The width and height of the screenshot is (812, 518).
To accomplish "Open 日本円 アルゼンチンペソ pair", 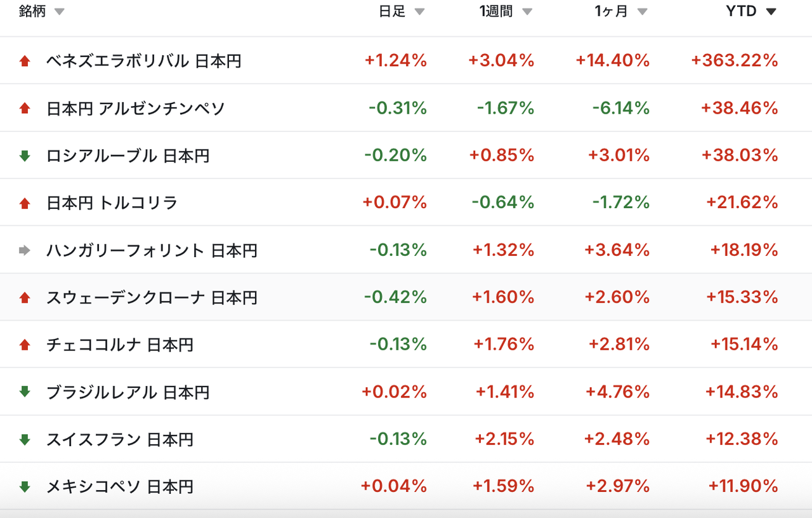I will [136, 109].
